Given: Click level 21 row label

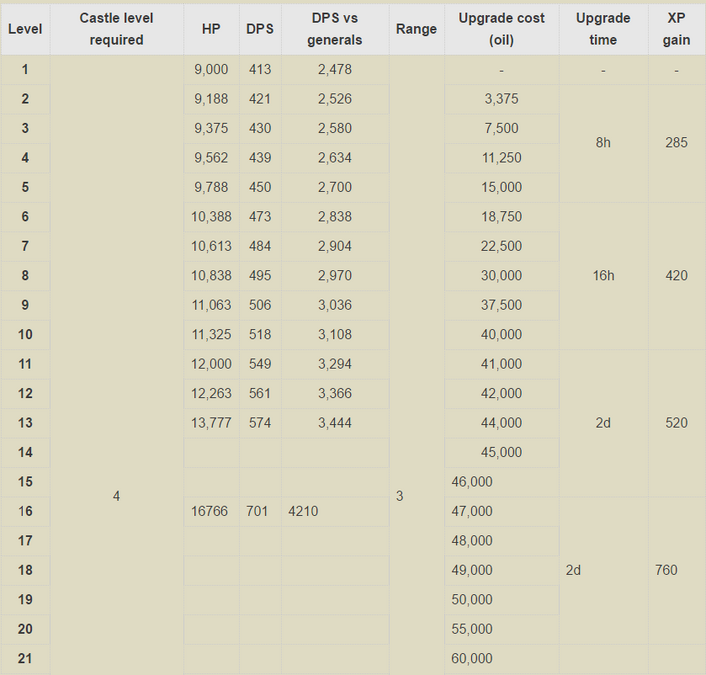Looking at the screenshot, I should 25,659.
